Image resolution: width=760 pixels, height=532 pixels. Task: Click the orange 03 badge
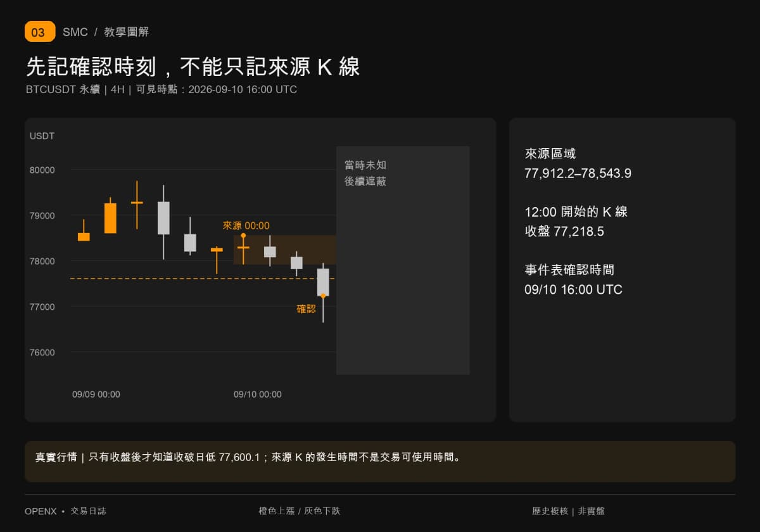40,32
